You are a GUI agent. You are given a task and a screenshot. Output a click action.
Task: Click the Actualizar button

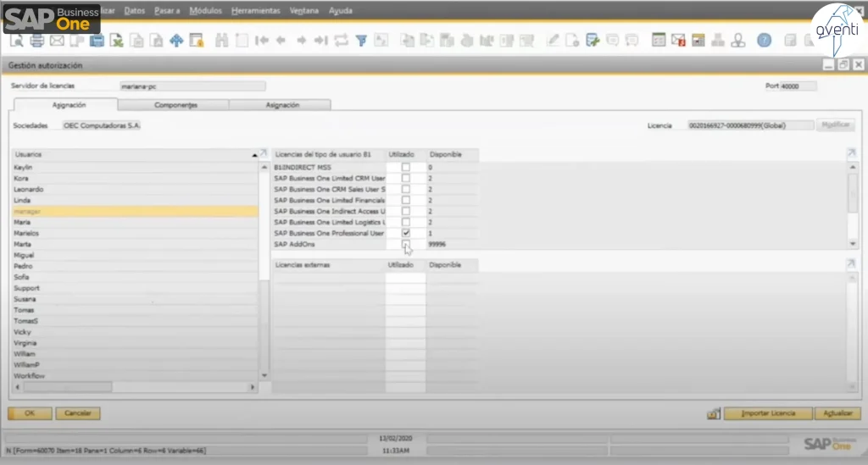(x=837, y=413)
